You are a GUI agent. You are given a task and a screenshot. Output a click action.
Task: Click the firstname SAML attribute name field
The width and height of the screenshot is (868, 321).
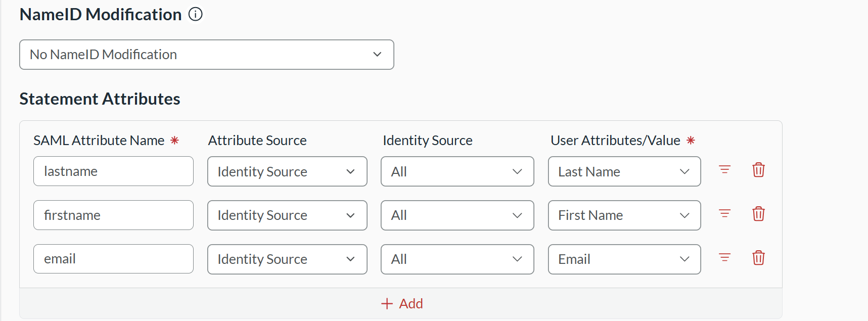click(113, 215)
